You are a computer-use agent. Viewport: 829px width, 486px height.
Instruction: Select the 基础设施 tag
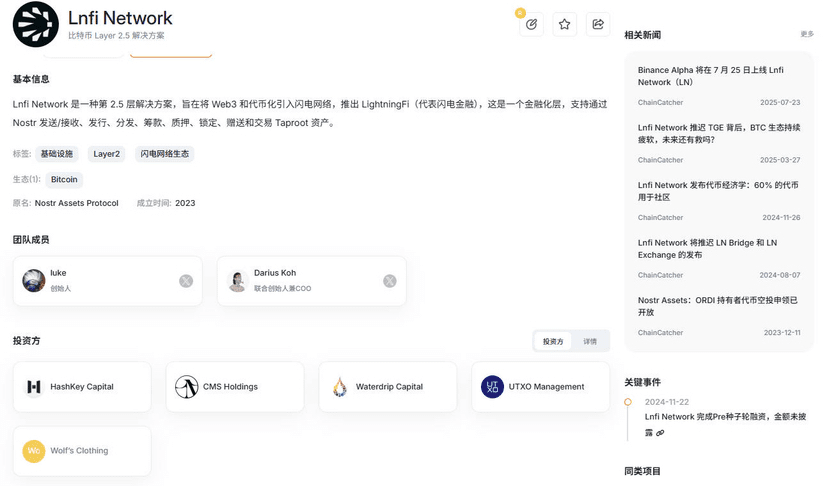pyautogui.click(x=57, y=154)
